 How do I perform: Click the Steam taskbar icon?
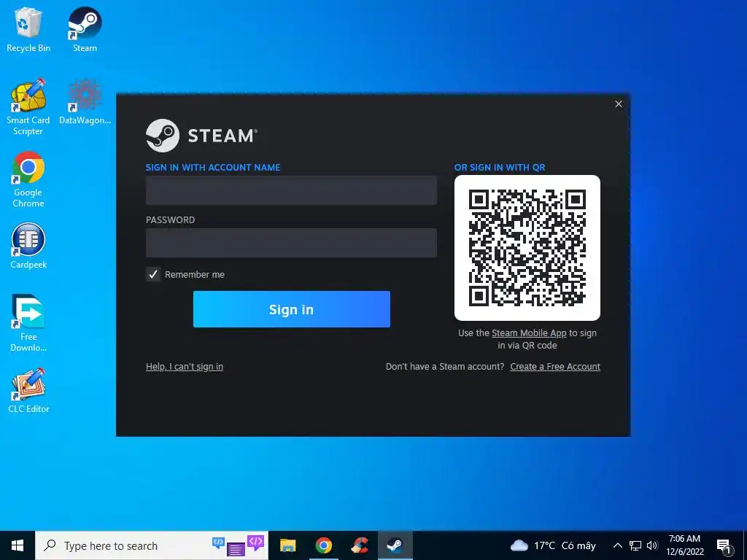coord(395,545)
